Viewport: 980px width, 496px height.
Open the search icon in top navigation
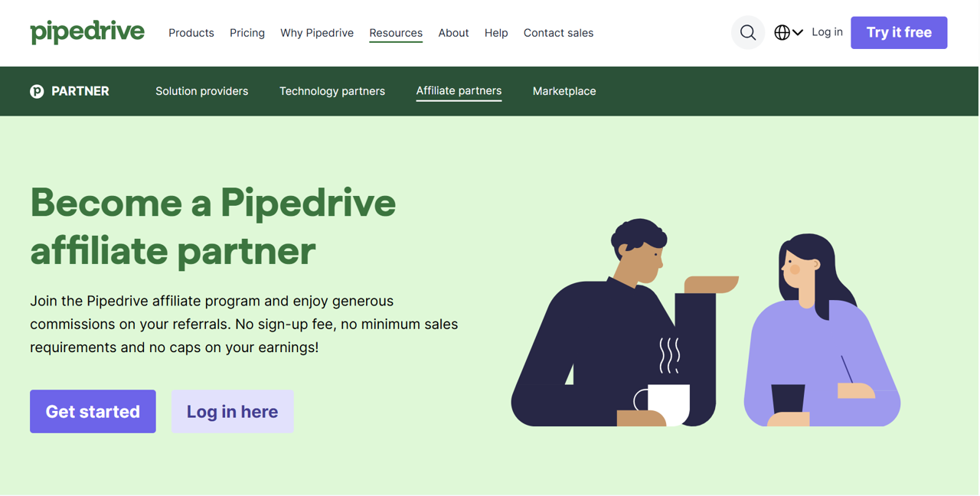click(x=747, y=32)
